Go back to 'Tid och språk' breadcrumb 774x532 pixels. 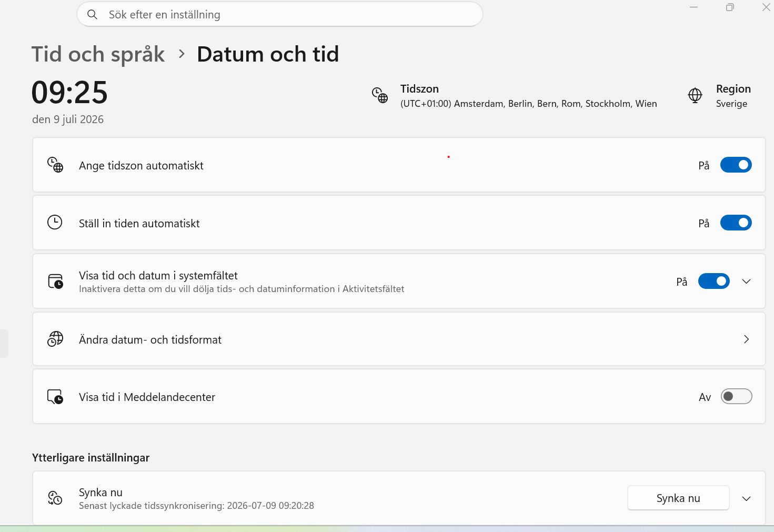coord(98,54)
